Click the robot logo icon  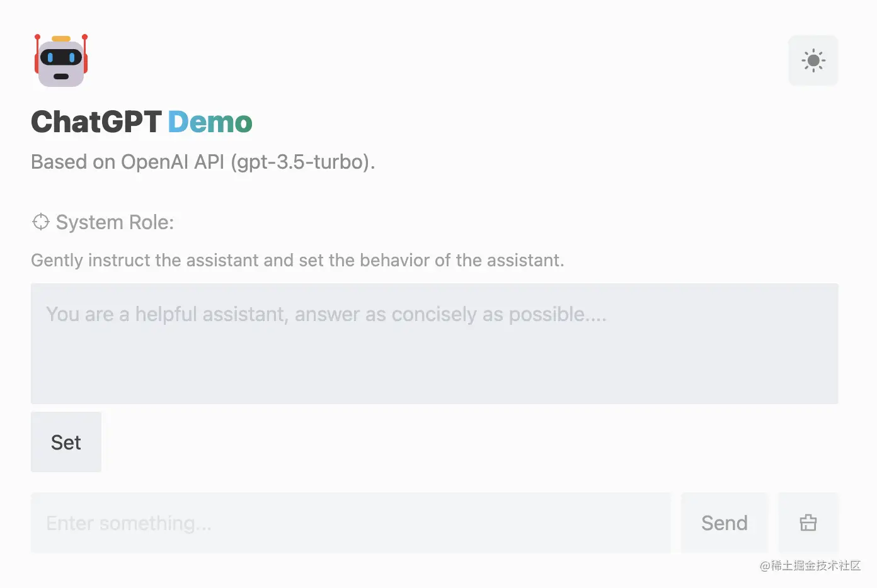[61, 60]
